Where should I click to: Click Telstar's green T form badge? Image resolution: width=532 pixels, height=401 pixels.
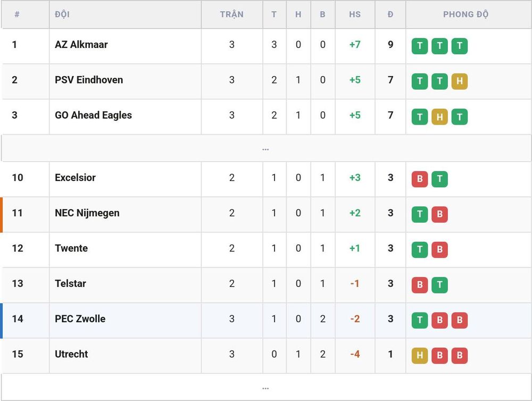pos(440,285)
